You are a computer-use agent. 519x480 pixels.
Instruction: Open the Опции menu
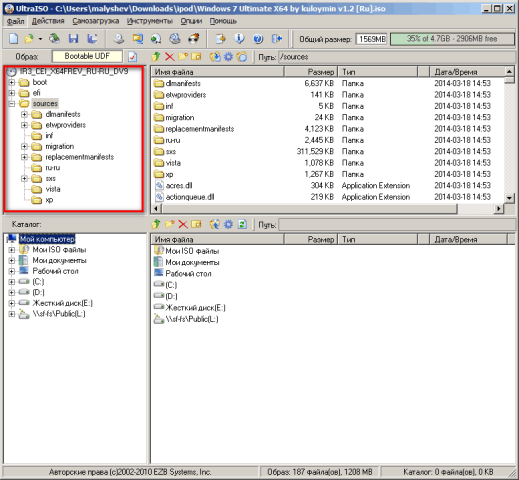(191, 21)
